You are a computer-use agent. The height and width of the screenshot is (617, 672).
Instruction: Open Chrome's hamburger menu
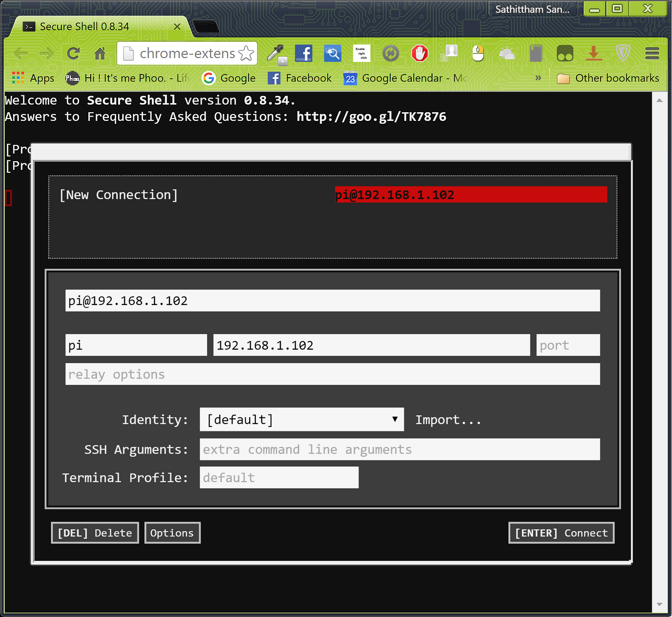pyautogui.click(x=652, y=53)
